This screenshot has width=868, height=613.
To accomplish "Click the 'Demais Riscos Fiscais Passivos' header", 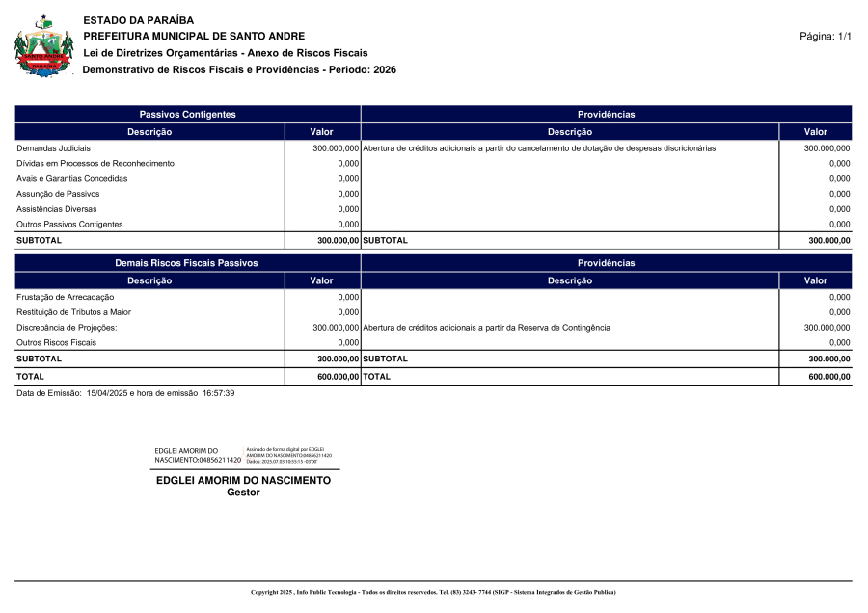I will pos(187,263).
